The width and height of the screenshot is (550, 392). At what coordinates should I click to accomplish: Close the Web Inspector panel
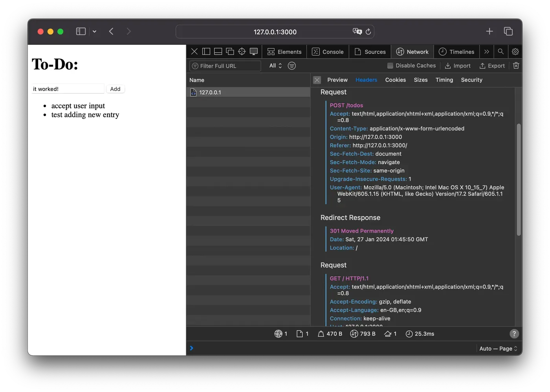coord(194,51)
